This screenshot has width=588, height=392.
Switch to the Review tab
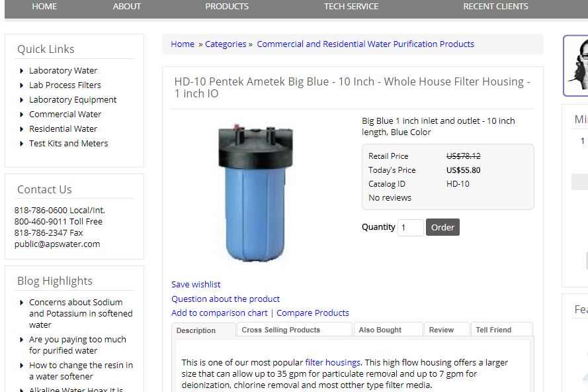(447, 330)
